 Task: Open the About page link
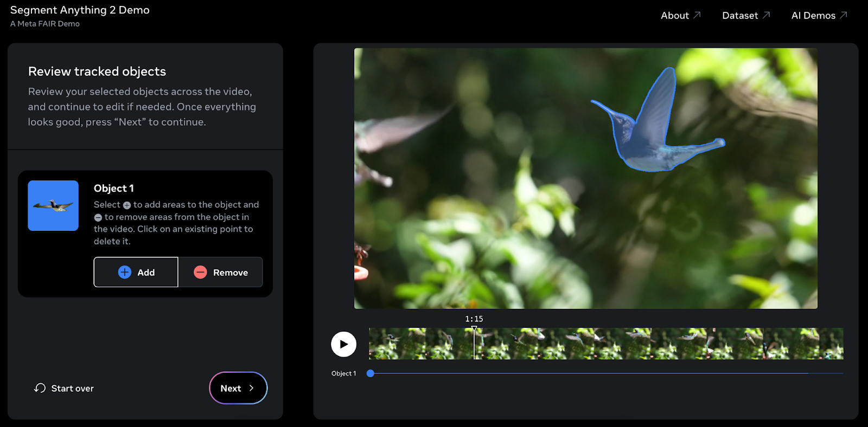point(674,16)
